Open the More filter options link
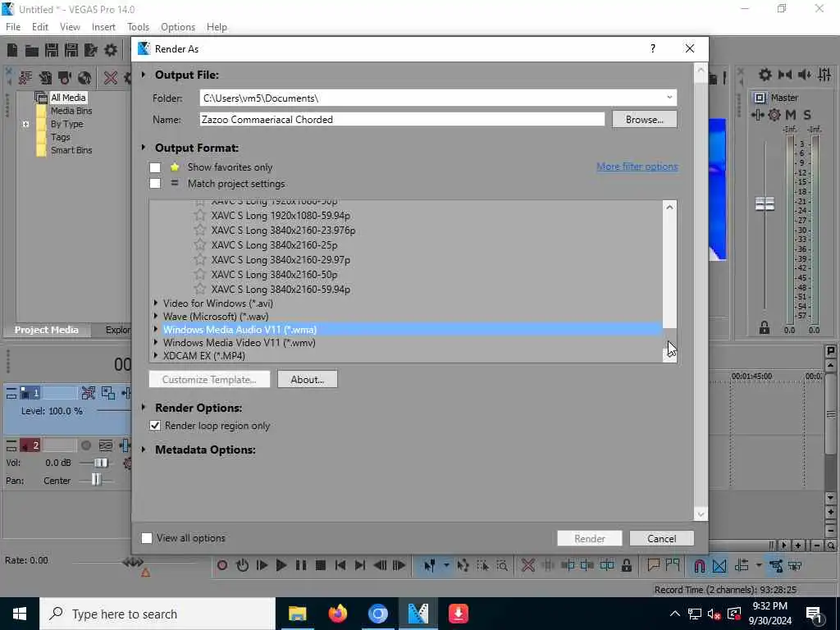Image resolution: width=840 pixels, height=630 pixels. (x=637, y=167)
